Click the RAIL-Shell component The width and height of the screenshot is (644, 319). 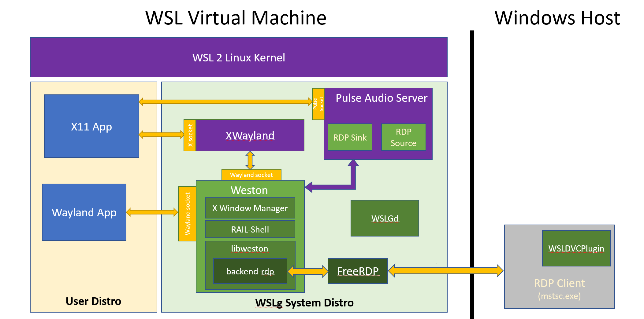pyautogui.click(x=250, y=229)
